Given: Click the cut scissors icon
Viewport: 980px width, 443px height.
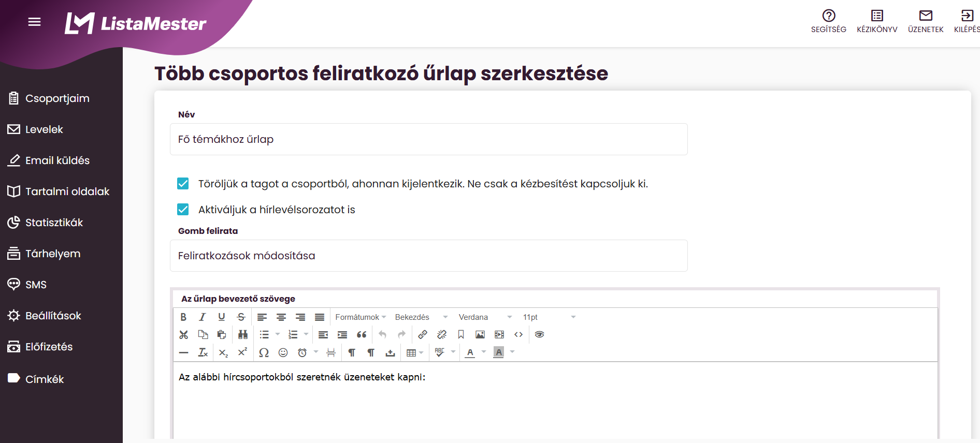Looking at the screenshot, I should (x=183, y=335).
